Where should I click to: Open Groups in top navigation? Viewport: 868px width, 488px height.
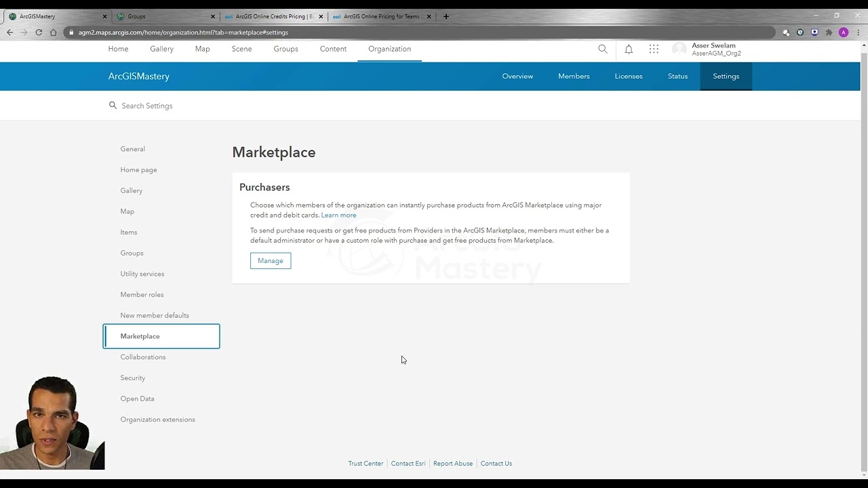tap(286, 49)
